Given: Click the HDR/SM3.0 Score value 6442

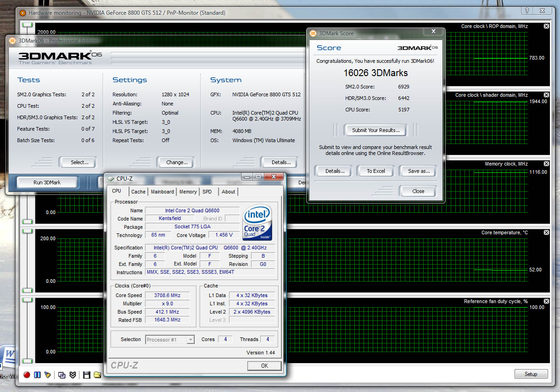Looking at the screenshot, I should 403,98.
